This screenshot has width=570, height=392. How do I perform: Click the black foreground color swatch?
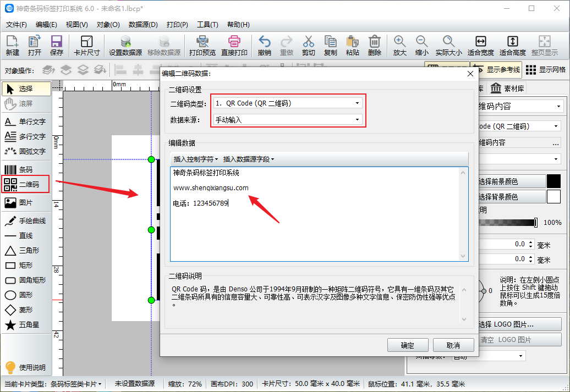point(553,181)
